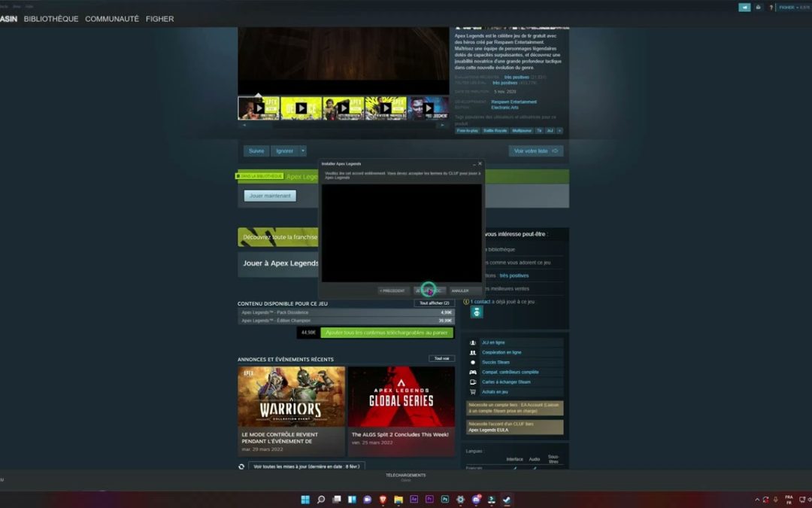This screenshot has width=812, height=508.
Task: Click Jouer maintenant button
Action: point(270,196)
